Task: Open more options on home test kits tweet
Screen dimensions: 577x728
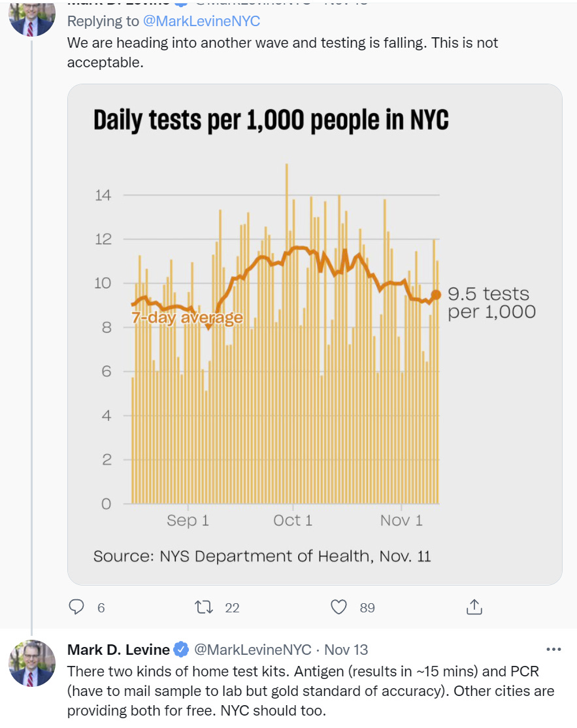Action: point(553,650)
